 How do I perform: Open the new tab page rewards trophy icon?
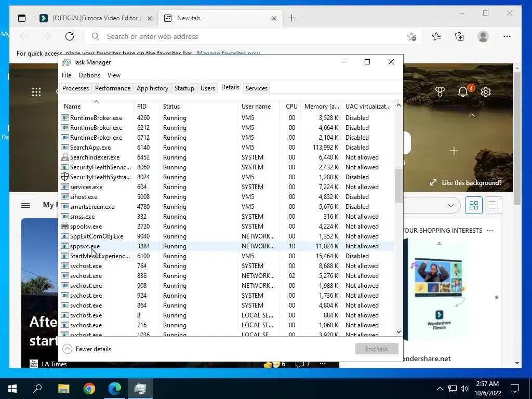click(x=440, y=92)
